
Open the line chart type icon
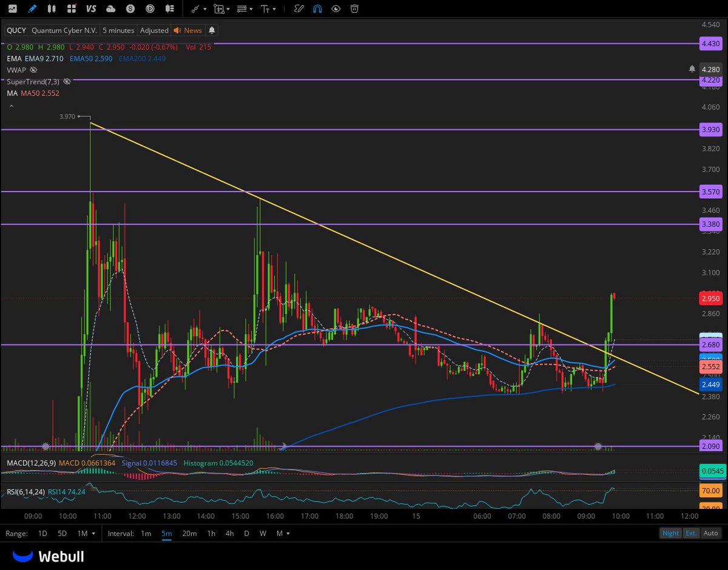12,8
